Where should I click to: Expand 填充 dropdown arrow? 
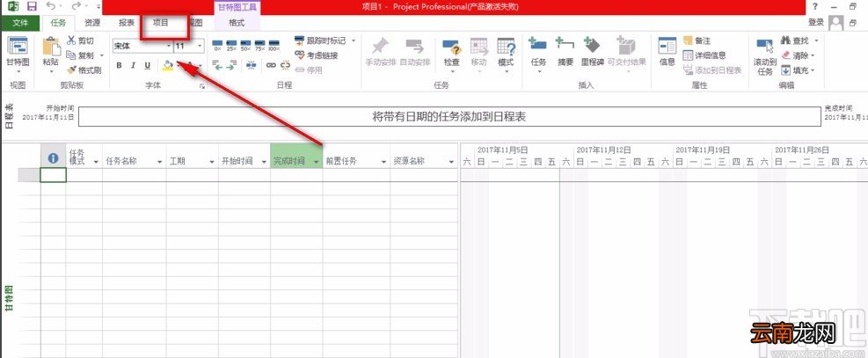813,70
